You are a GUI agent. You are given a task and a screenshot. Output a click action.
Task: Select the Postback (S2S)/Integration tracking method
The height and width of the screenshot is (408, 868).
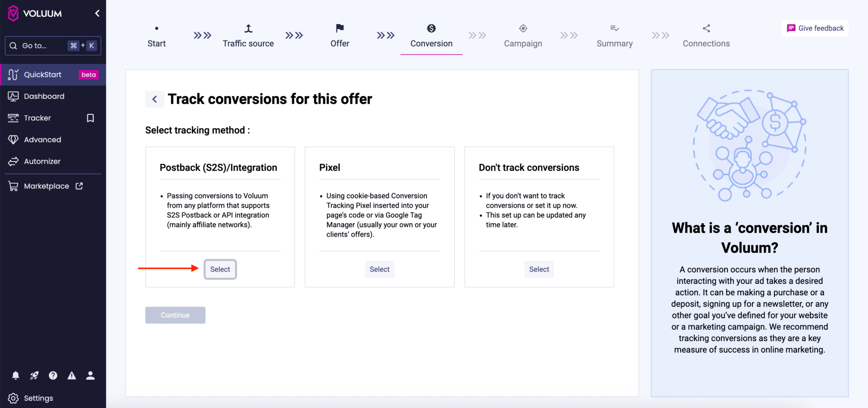click(220, 269)
